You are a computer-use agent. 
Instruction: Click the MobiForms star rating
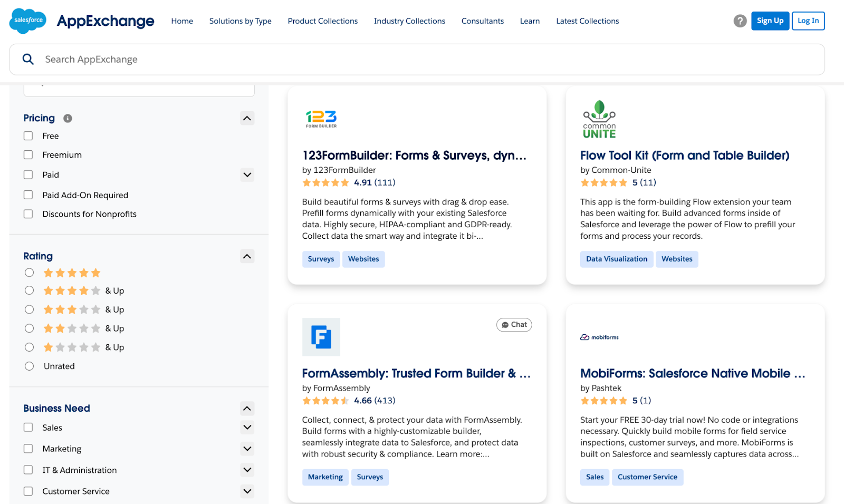(x=603, y=401)
